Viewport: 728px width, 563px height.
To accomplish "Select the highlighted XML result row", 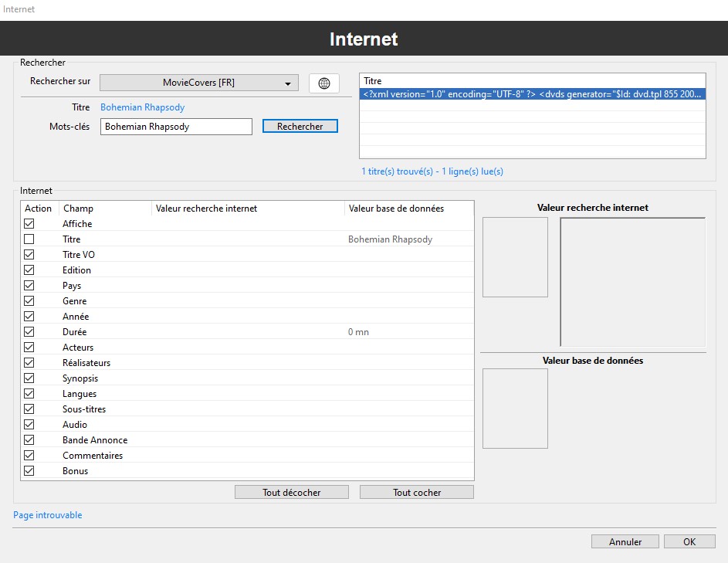I will [533, 94].
